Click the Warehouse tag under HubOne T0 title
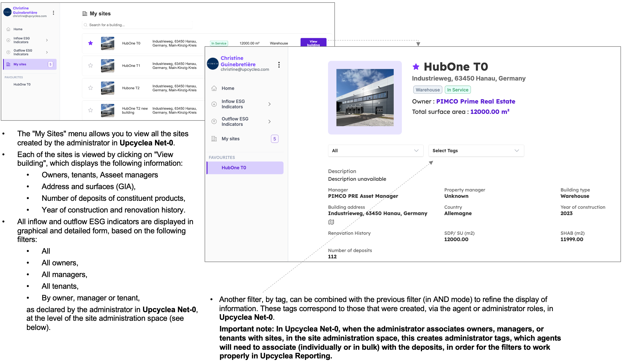The width and height of the screenshot is (623, 364). (428, 90)
